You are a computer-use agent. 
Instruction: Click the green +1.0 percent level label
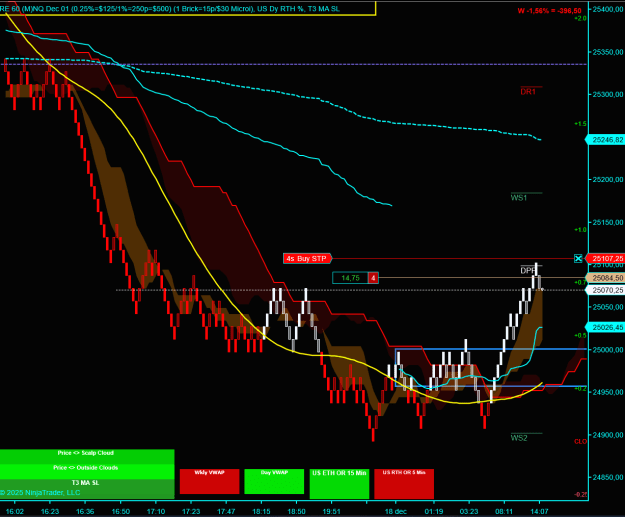point(580,230)
